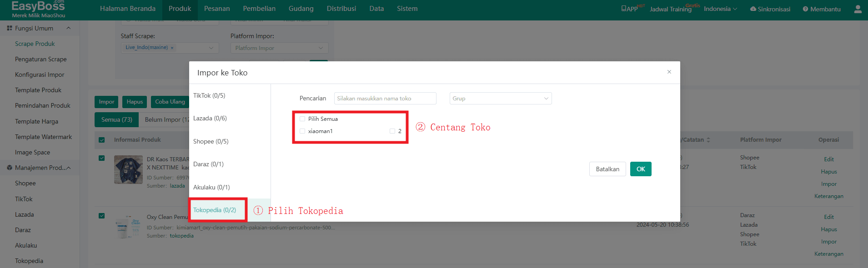The height and width of the screenshot is (268, 868).
Task: Open the user account avatar menu
Action: click(858, 9)
